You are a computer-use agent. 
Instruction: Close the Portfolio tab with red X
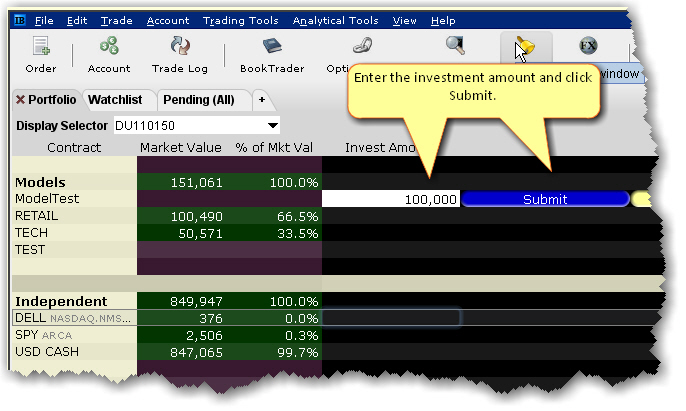pyautogui.click(x=20, y=100)
